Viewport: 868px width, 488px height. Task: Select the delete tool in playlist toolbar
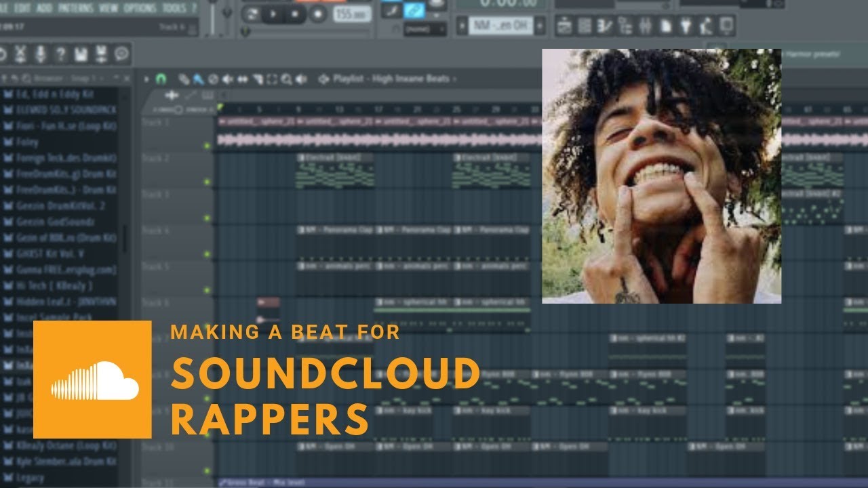[213, 79]
